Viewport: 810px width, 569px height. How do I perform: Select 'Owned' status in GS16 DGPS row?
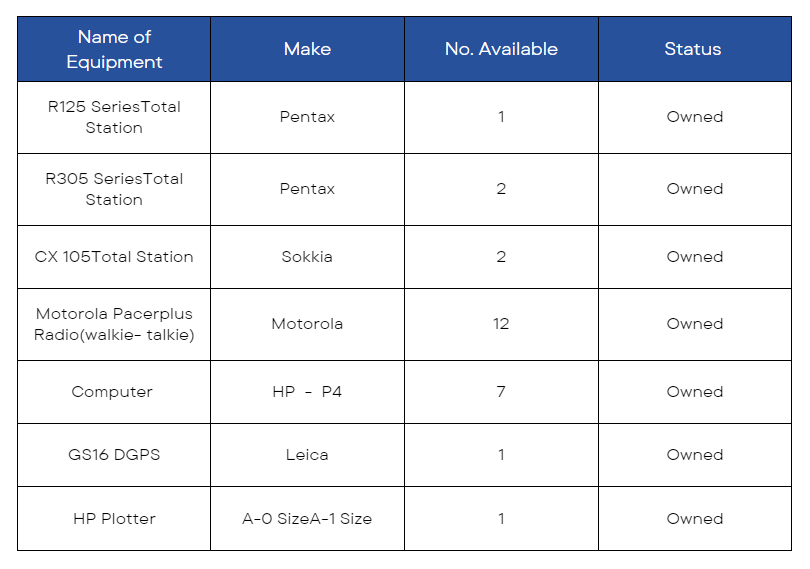(x=695, y=455)
